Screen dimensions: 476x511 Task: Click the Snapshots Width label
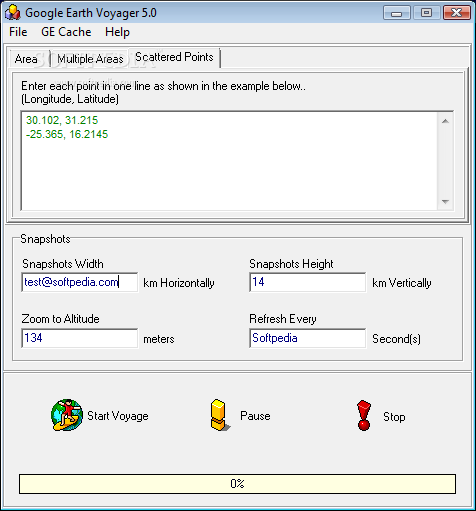(63, 264)
